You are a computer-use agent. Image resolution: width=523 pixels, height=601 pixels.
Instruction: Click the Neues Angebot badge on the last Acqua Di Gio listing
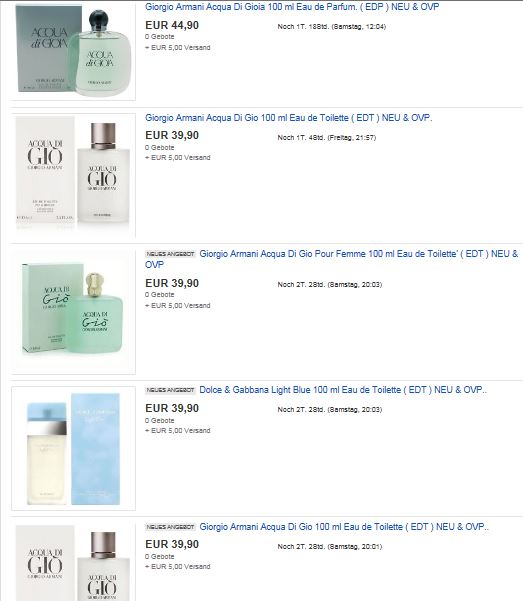tap(170, 527)
